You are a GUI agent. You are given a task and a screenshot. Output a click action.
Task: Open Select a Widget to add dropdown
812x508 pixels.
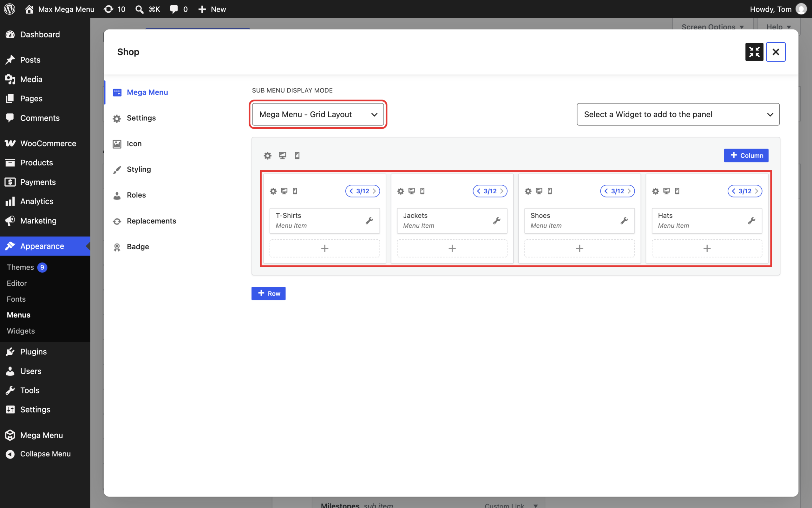coord(678,114)
